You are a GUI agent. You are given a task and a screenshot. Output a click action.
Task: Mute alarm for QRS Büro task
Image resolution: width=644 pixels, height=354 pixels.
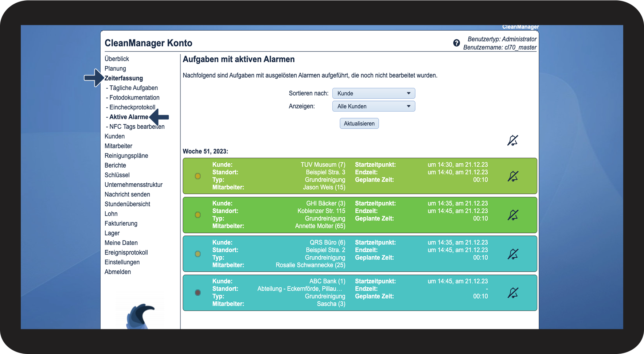pos(513,254)
